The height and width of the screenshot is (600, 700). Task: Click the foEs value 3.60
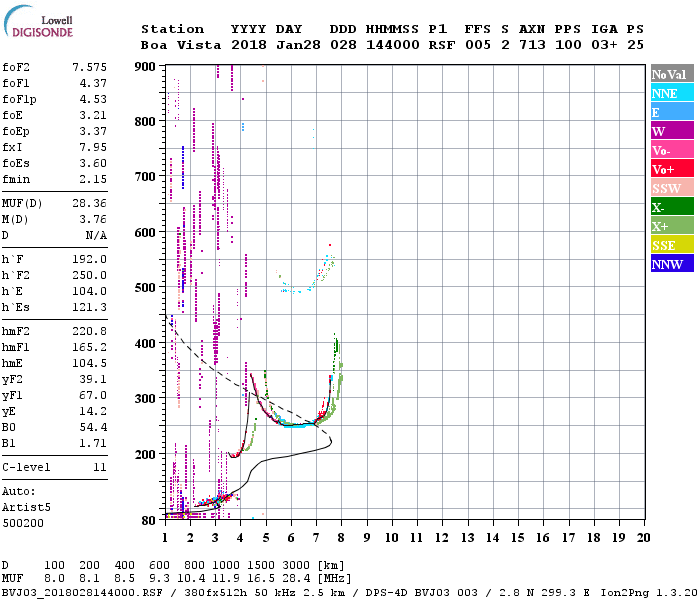click(93, 164)
